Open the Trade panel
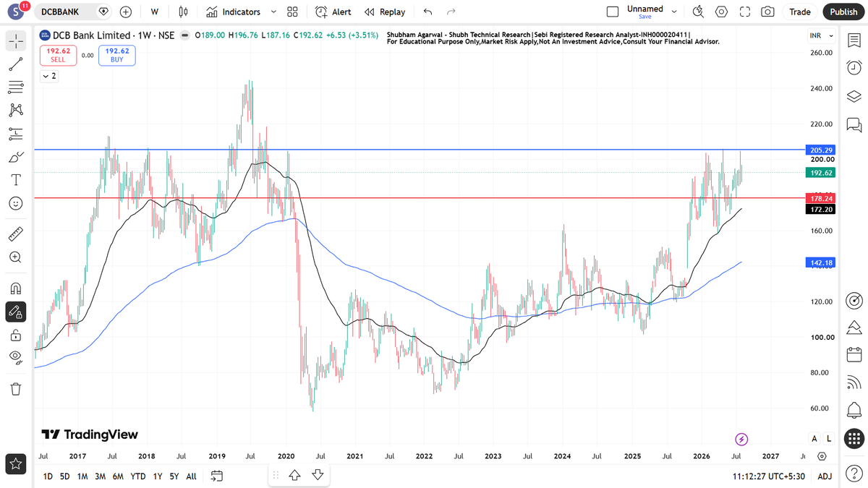This screenshot has height=488, width=868. tap(800, 12)
